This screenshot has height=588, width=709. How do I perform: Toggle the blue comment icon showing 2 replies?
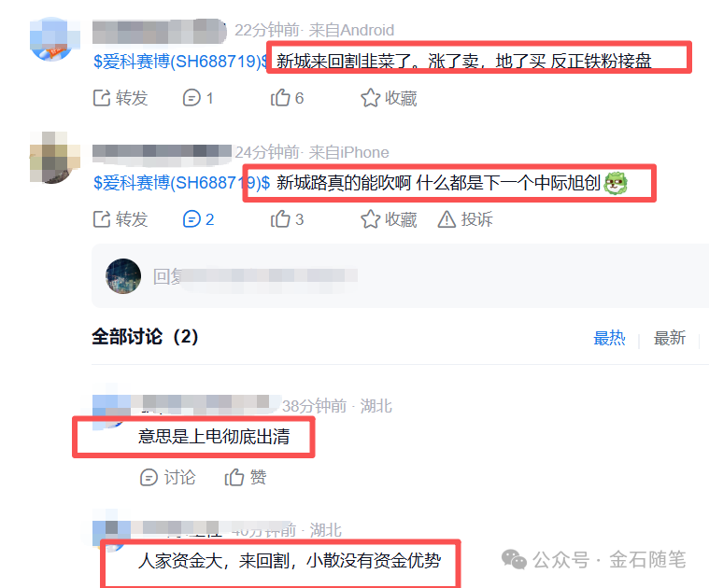[191, 219]
